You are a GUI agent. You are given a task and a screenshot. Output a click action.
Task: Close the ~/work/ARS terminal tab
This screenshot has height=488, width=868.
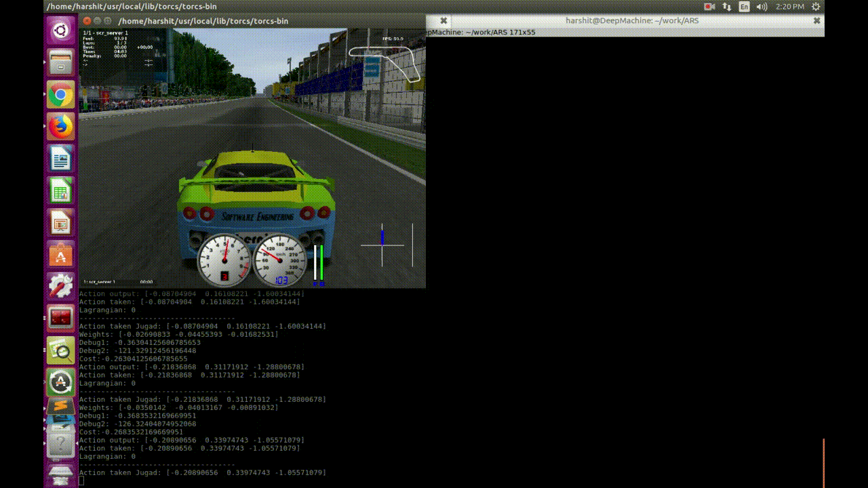click(x=817, y=20)
